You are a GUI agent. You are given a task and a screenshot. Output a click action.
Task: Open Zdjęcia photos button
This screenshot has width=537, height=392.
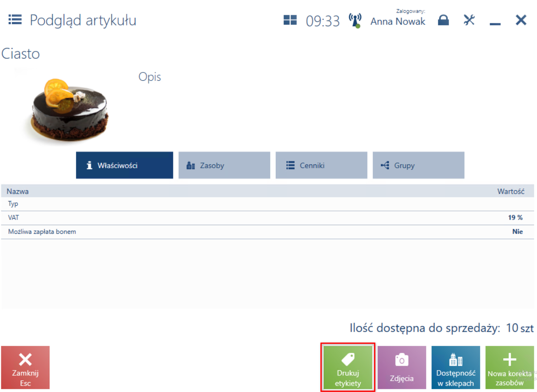point(402,367)
